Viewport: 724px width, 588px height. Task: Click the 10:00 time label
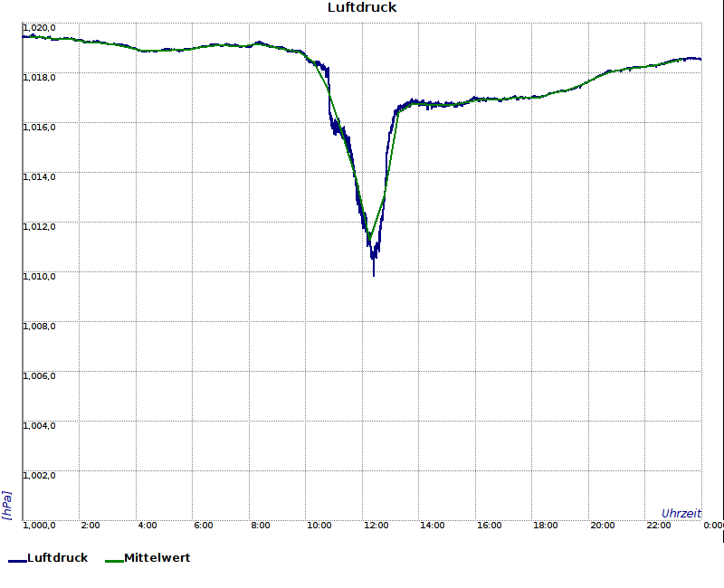pos(319,526)
